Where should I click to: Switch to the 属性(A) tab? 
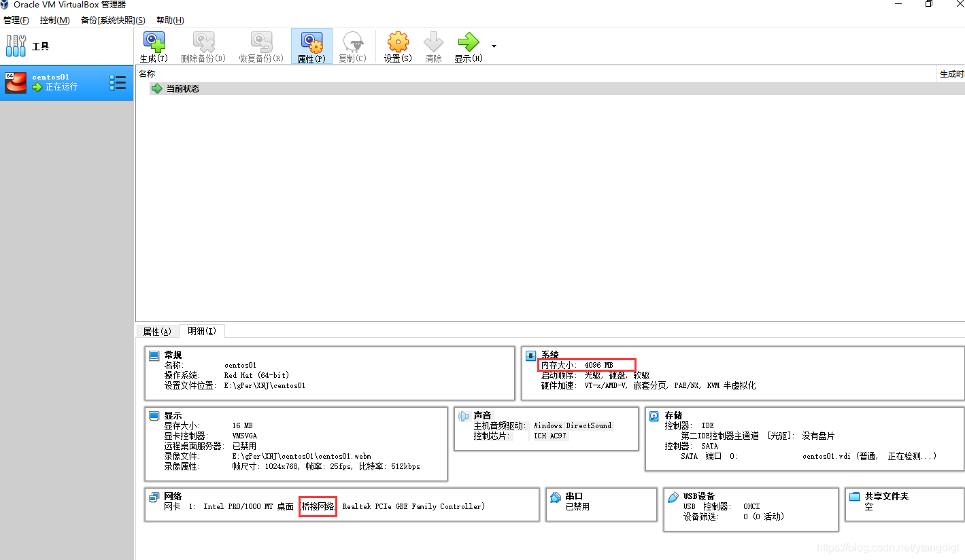[x=157, y=332]
